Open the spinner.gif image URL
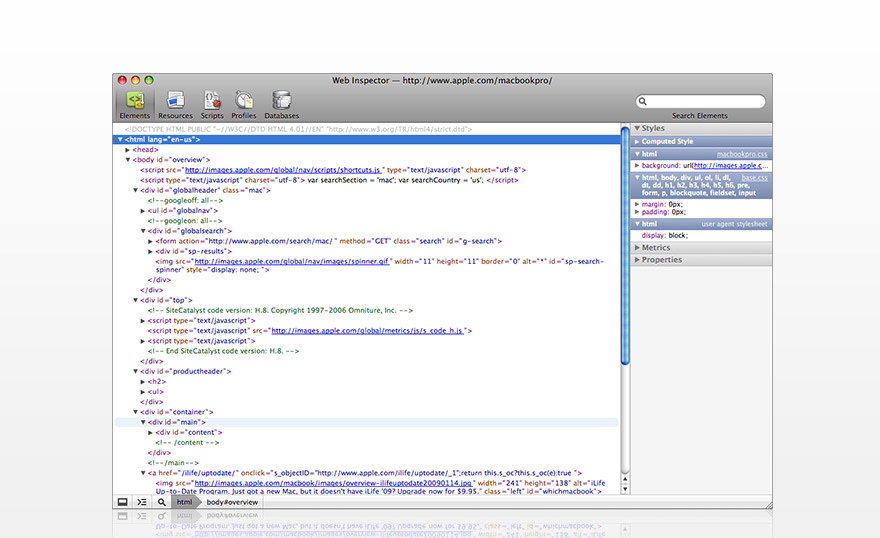 (292, 261)
